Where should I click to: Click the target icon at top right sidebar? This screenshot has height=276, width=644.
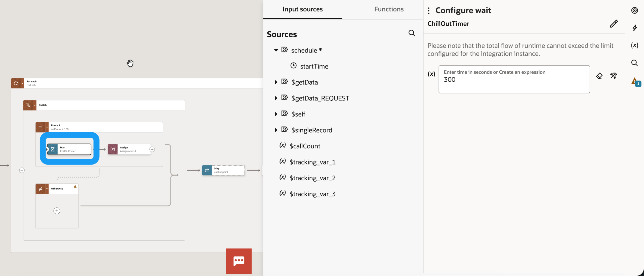[x=634, y=11]
